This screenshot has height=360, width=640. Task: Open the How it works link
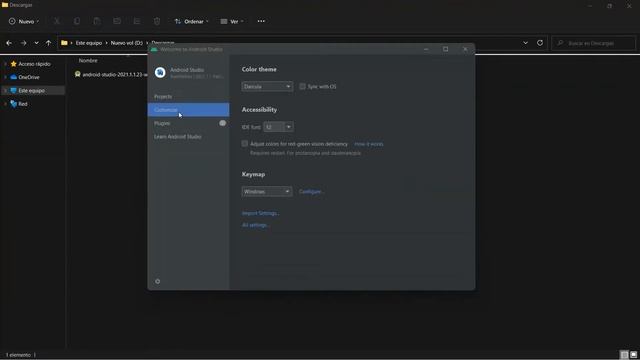(369, 144)
